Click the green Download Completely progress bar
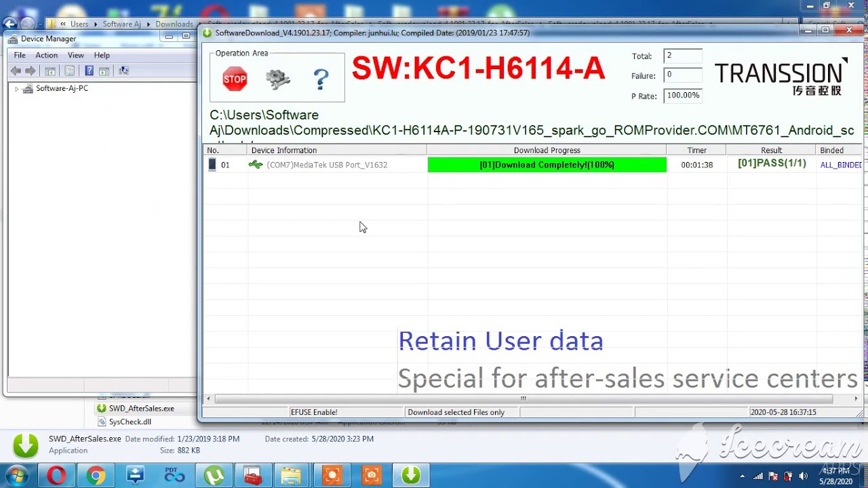The image size is (868, 488). point(547,165)
